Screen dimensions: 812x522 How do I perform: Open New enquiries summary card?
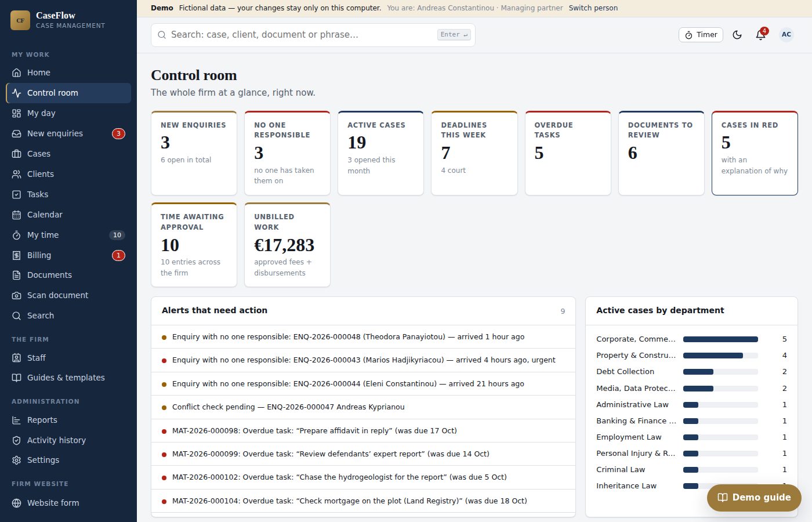coord(194,153)
